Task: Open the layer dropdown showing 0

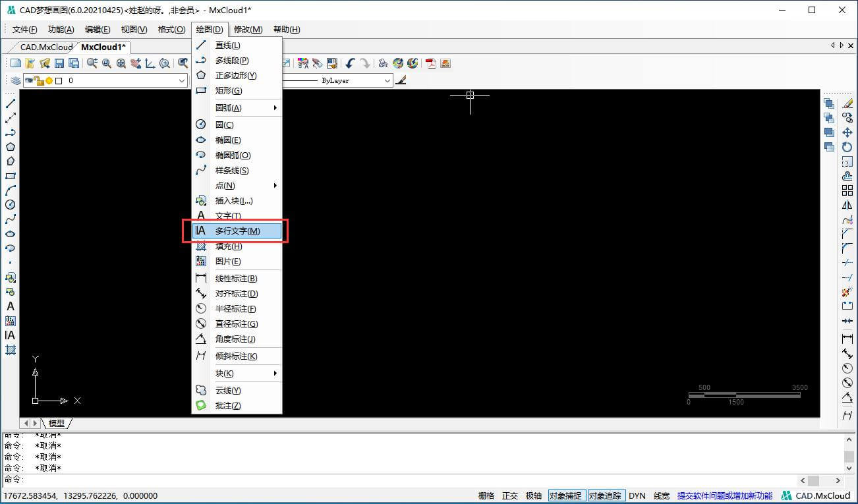Action: (x=105, y=80)
